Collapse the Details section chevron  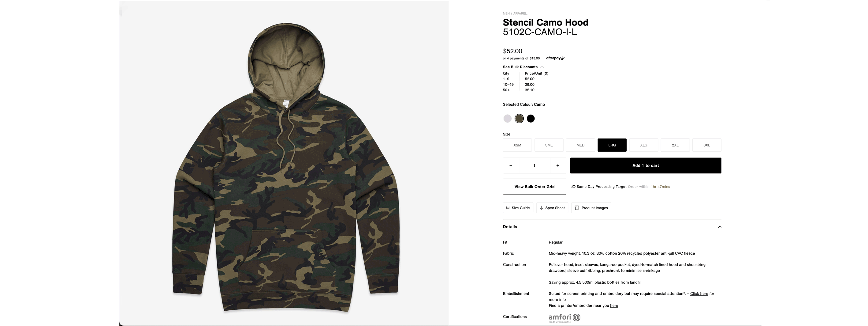click(x=719, y=227)
